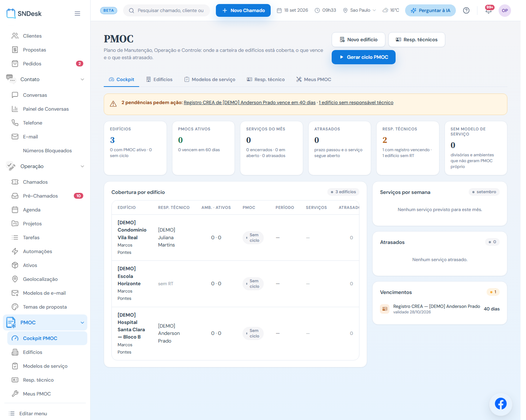Click Hospital Santa Clara Bloco B row
The height and width of the screenshot is (420, 526).
(235, 333)
